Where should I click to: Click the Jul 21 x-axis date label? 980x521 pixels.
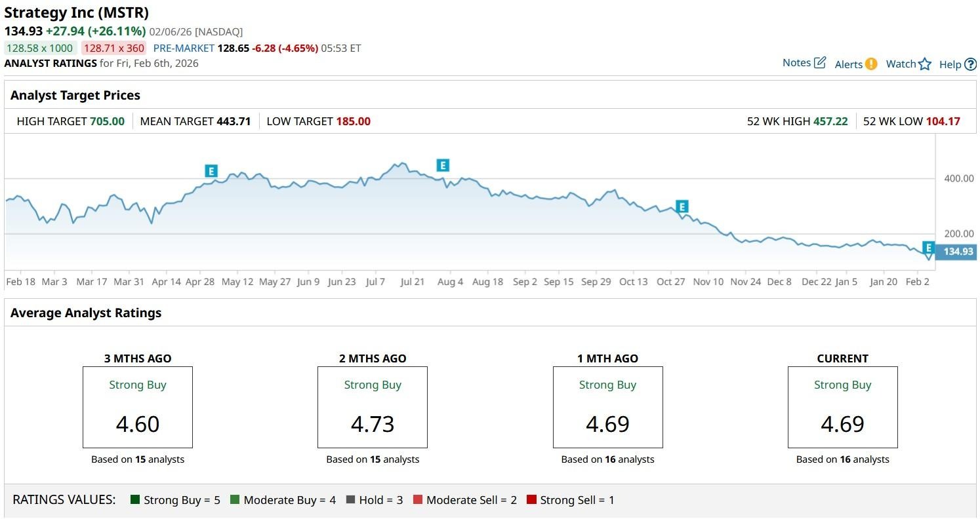tap(413, 282)
